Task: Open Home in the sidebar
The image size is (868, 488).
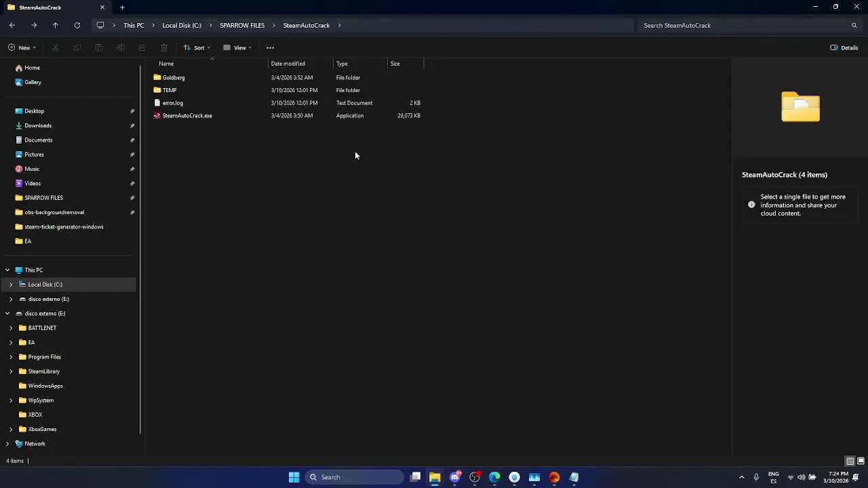Action: coord(32,68)
